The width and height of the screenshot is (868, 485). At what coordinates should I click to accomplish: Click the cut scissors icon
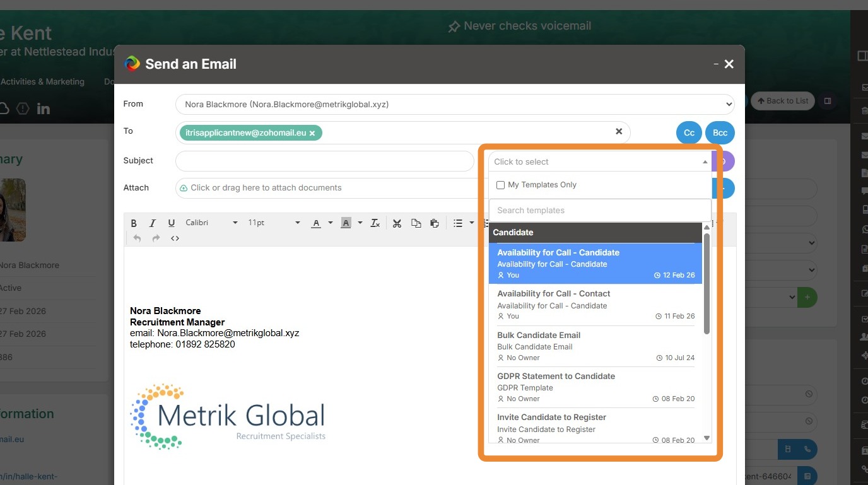point(397,223)
